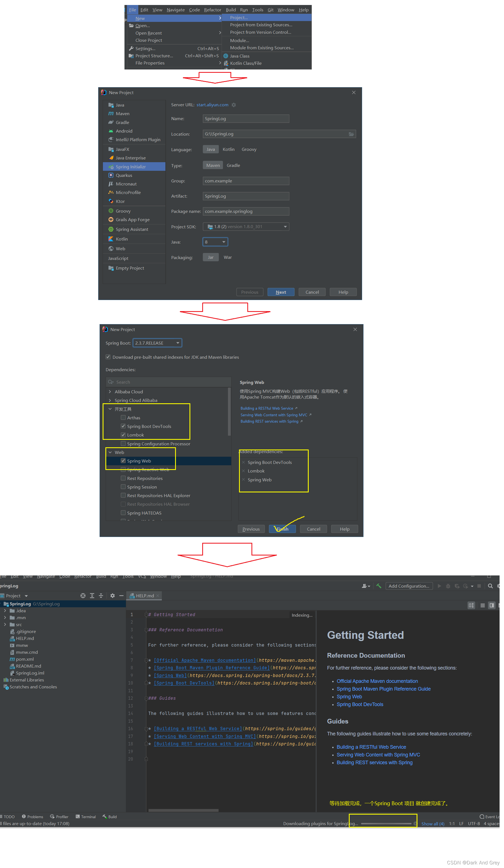The width and height of the screenshot is (504, 868).
Task: Click the Finish button
Action: pyautogui.click(x=282, y=529)
